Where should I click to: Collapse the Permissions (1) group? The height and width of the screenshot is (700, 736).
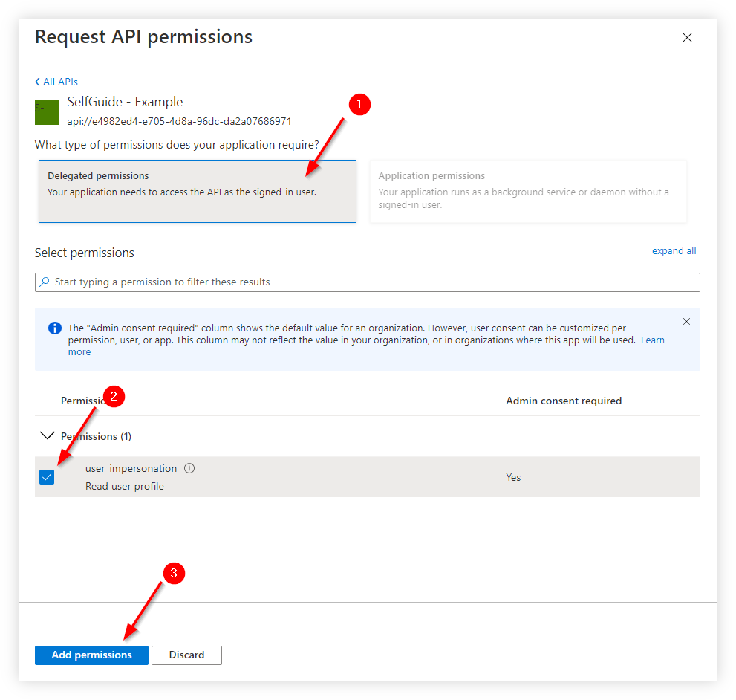(x=48, y=436)
